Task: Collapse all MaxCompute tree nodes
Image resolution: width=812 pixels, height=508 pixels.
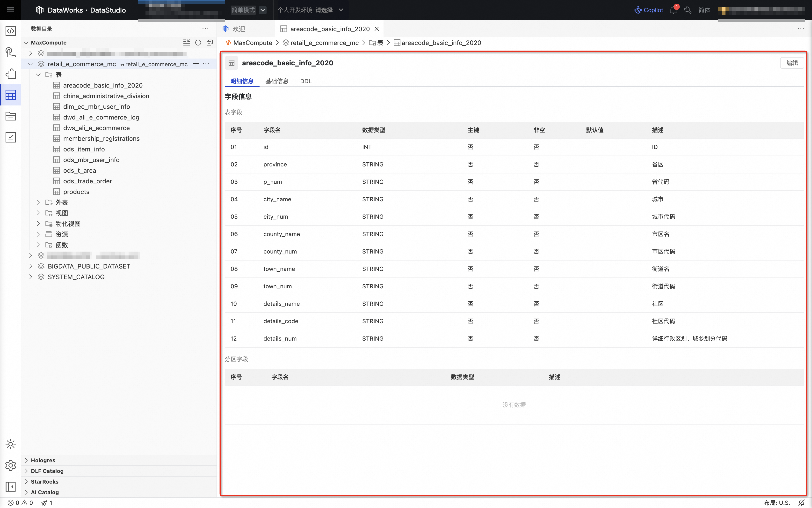Action: click(210, 43)
